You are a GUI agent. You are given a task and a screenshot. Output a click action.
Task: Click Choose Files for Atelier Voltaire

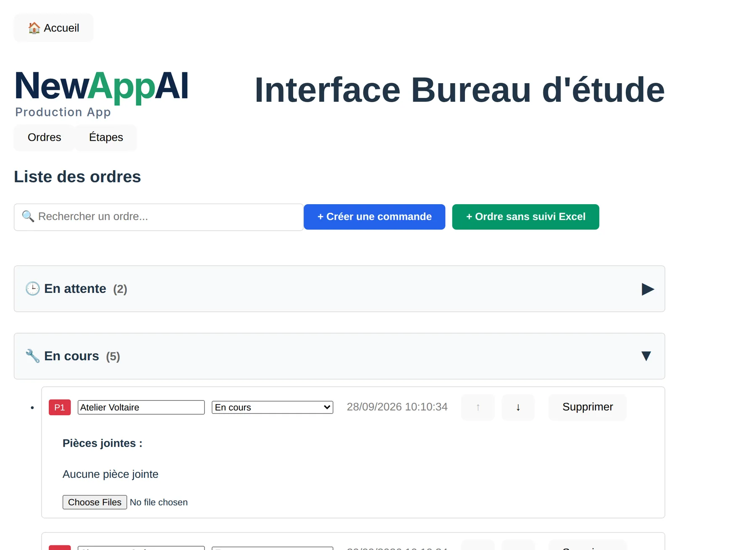[94, 502]
